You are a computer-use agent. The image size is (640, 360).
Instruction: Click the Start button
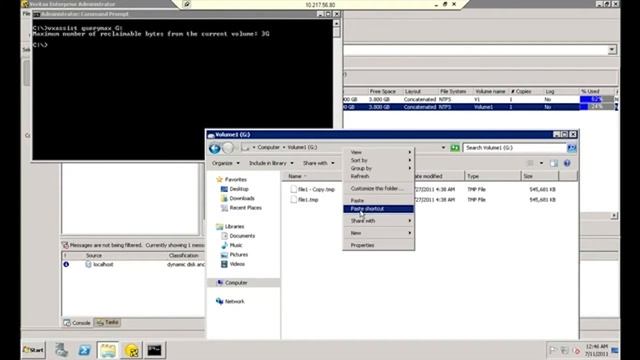pos(33,350)
